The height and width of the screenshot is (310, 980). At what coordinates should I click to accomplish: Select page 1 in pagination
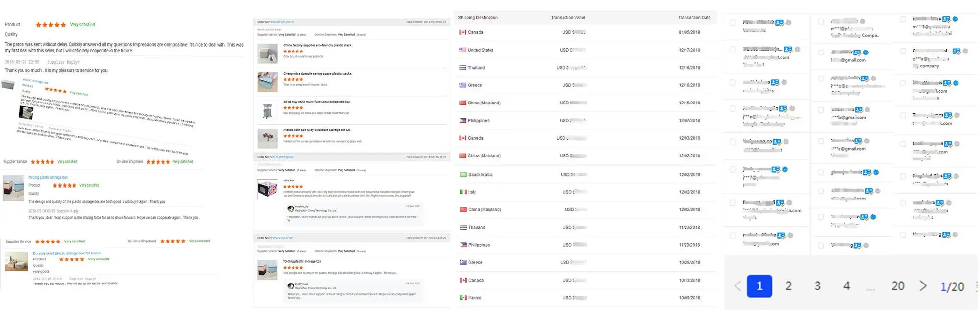tap(759, 286)
